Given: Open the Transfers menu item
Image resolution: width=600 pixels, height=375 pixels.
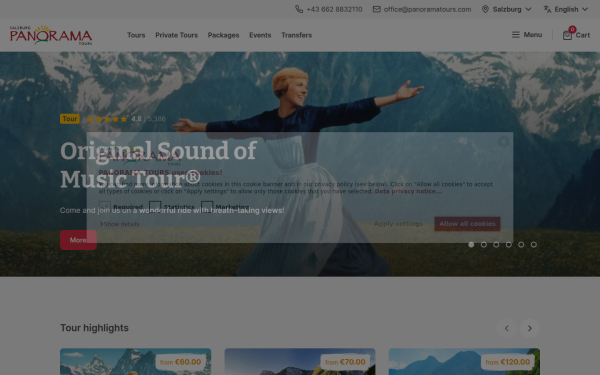Looking at the screenshot, I should coord(297,35).
